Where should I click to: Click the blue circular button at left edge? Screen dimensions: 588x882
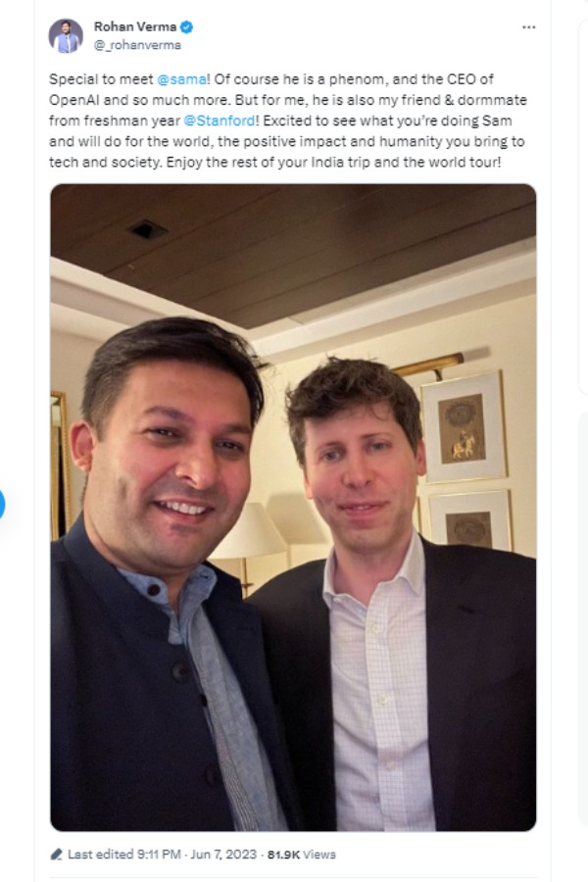2,504
